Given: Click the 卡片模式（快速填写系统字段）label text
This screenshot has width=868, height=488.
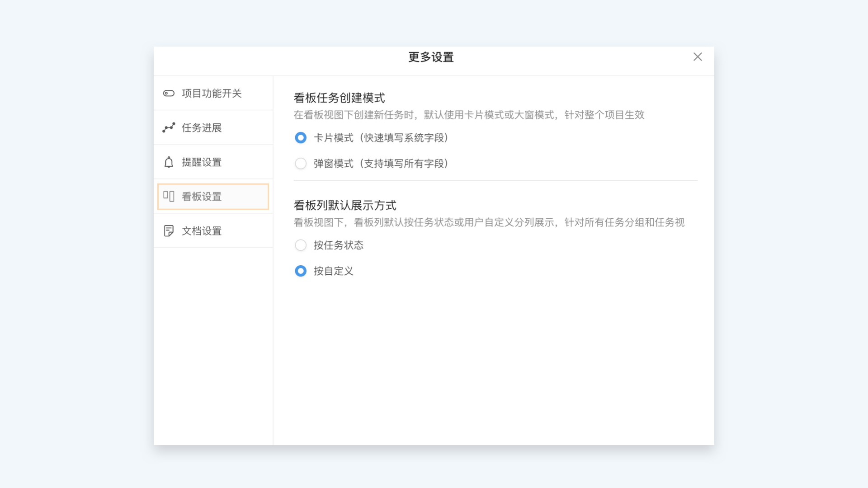Looking at the screenshot, I should (x=381, y=138).
